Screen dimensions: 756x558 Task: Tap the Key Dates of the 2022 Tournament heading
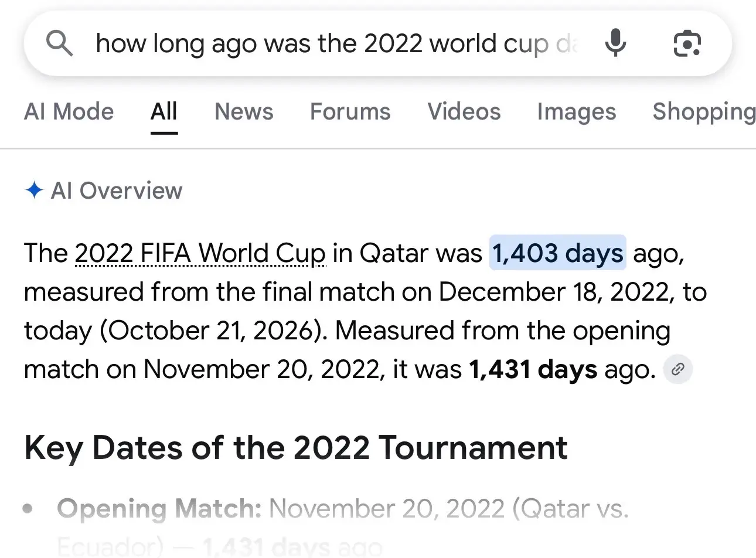click(296, 448)
